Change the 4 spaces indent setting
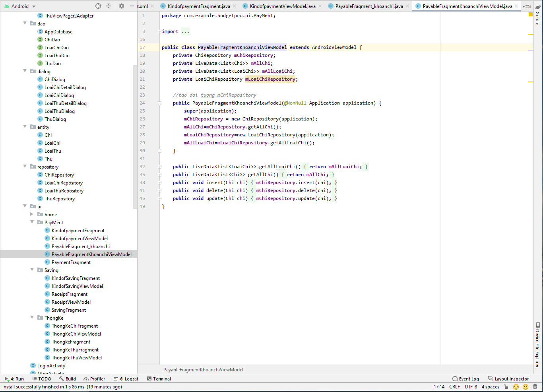Image resolution: width=543 pixels, height=392 pixels. [x=491, y=387]
